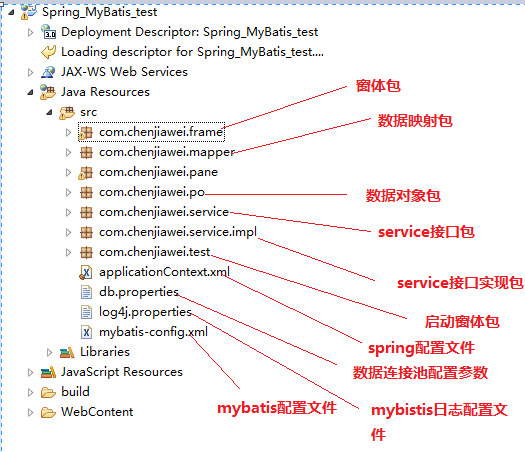The image size is (525, 452).
Task: Click the WebContent folder icon
Action: tap(48, 412)
